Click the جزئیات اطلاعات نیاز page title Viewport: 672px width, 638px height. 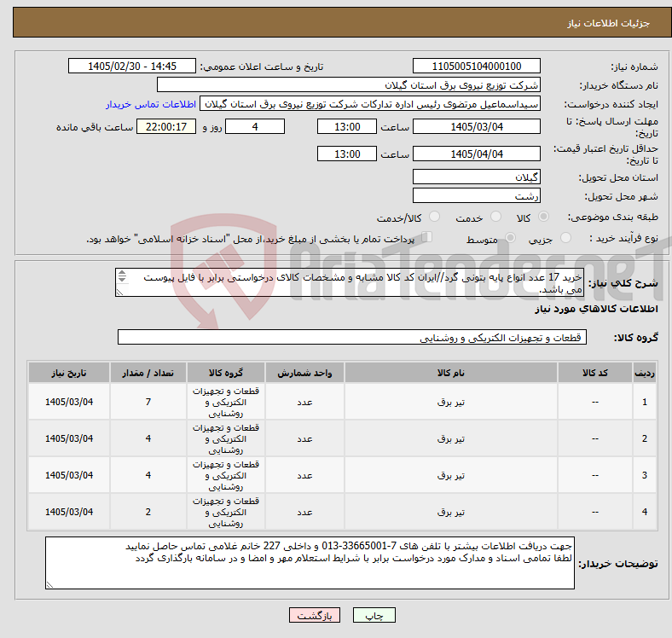click(608, 23)
